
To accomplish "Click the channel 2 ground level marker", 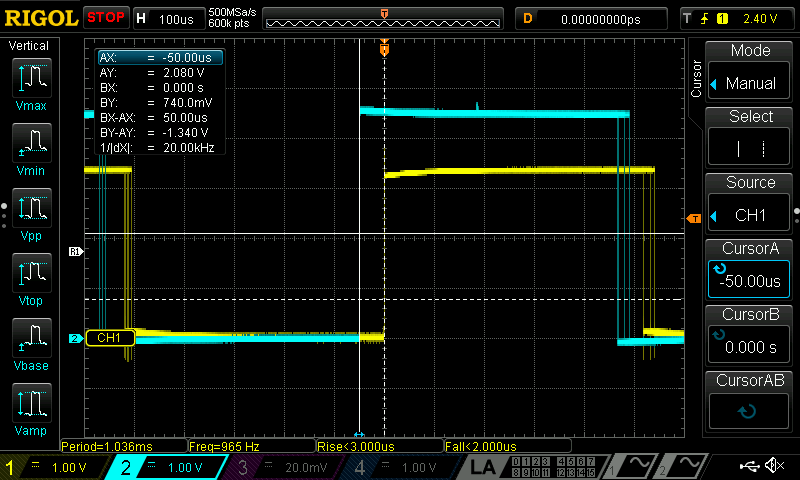I will pyautogui.click(x=76, y=338).
